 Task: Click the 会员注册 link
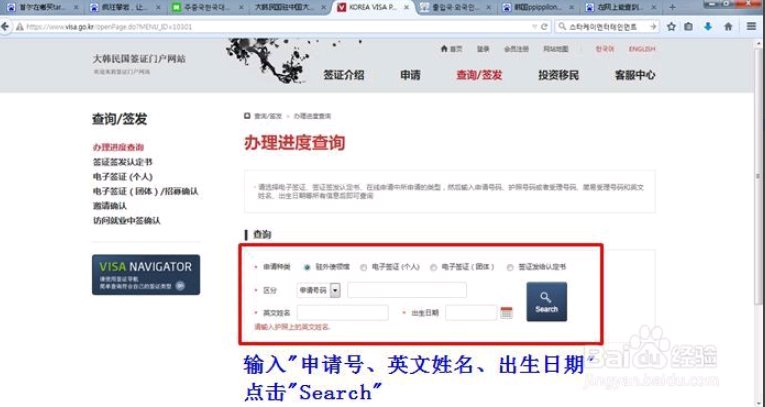[516, 49]
